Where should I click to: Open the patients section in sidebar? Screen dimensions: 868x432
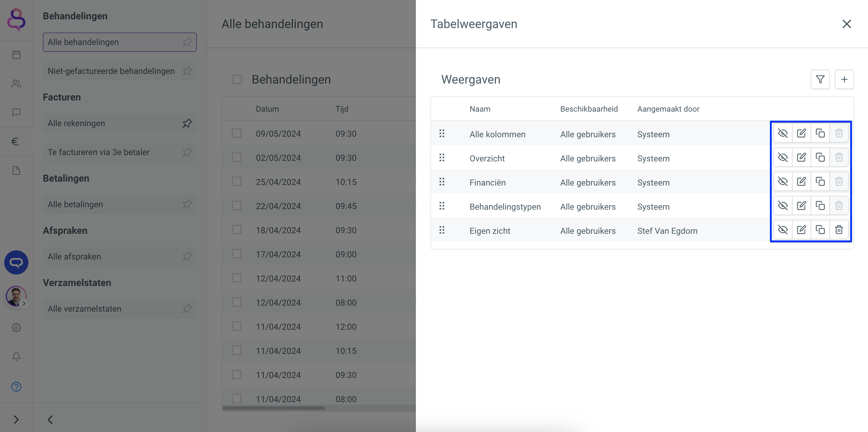coord(16,84)
